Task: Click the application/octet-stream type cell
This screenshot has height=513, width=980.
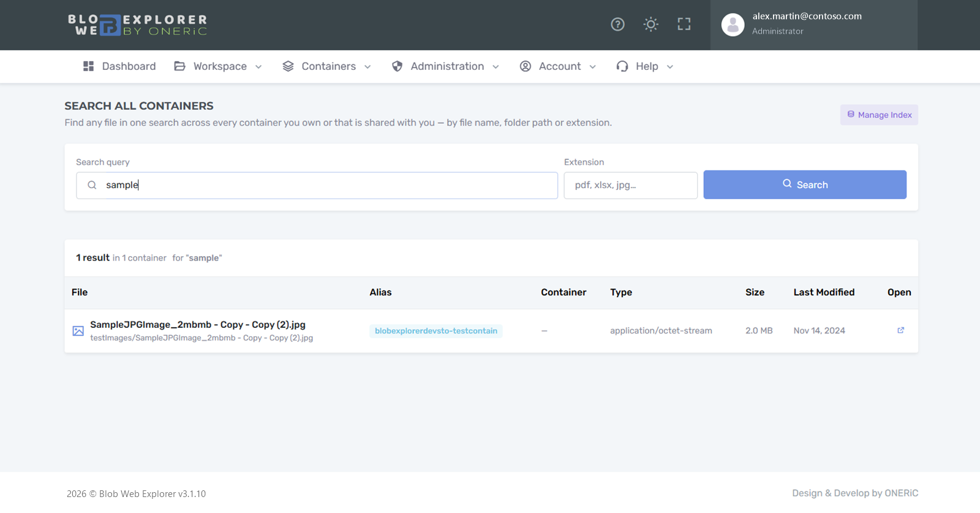Action: click(661, 331)
